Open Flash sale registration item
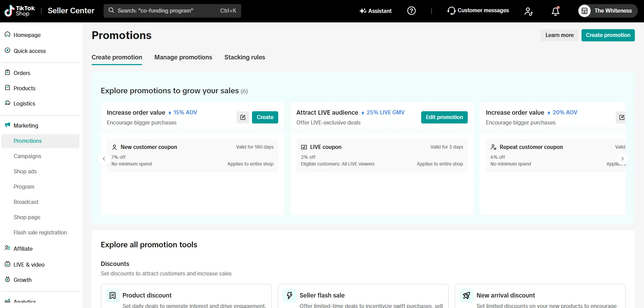Screen dimensions: 644x308 (x=40, y=233)
